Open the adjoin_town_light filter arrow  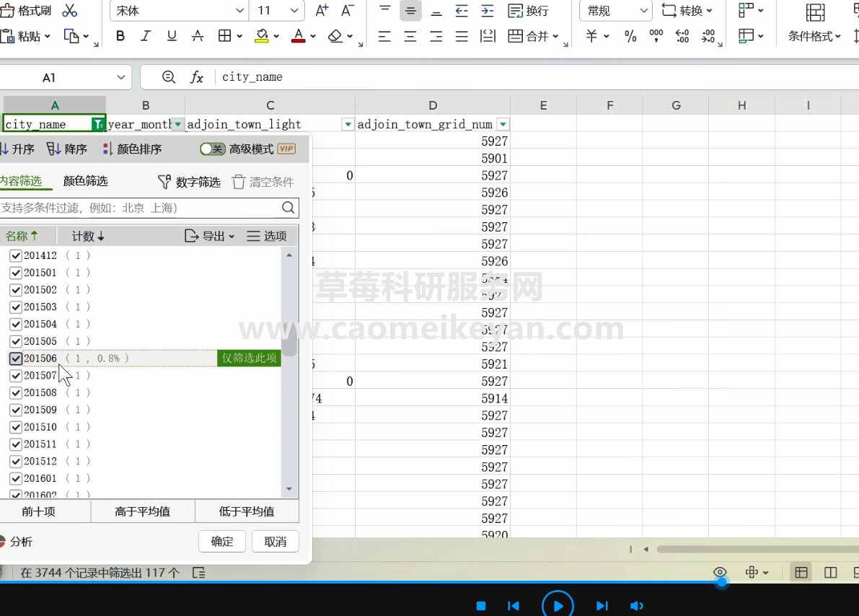click(348, 124)
